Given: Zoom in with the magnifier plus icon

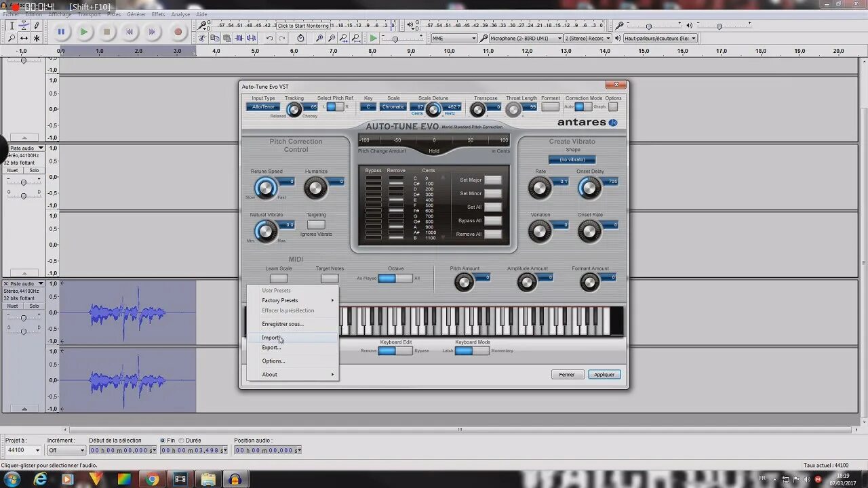Looking at the screenshot, I should click(x=320, y=39).
